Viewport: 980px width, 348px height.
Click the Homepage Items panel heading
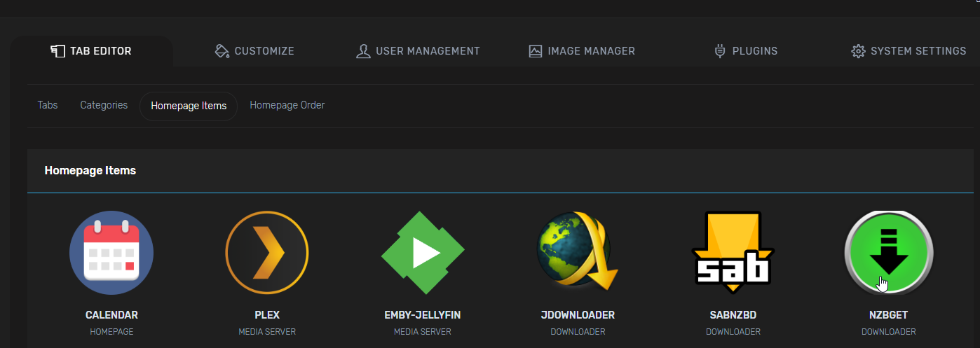90,170
